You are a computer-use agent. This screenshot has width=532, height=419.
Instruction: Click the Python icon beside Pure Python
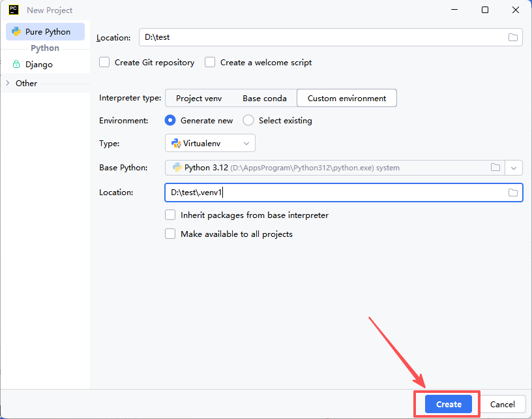tap(16, 31)
